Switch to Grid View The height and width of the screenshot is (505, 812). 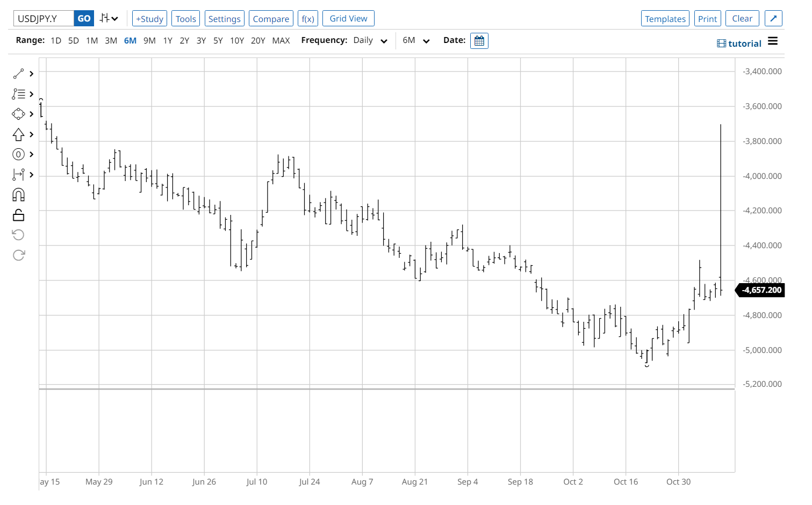[x=348, y=18]
